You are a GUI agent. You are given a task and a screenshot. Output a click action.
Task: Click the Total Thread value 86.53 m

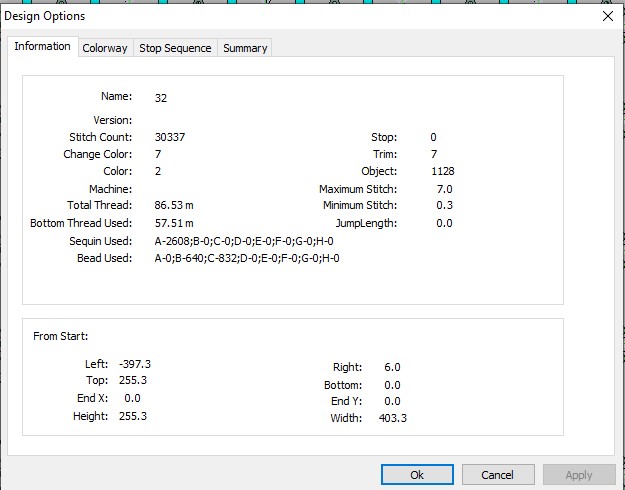[x=174, y=205]
